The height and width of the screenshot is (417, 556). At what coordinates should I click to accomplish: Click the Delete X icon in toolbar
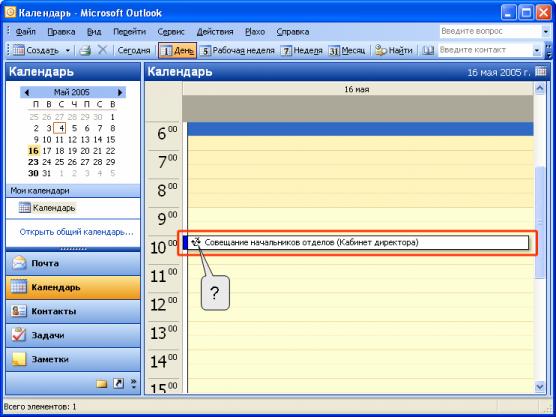click(102, 50)
